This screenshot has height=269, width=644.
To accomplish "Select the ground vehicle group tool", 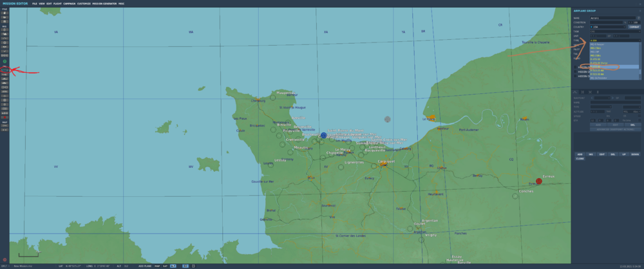I will 5,84.
